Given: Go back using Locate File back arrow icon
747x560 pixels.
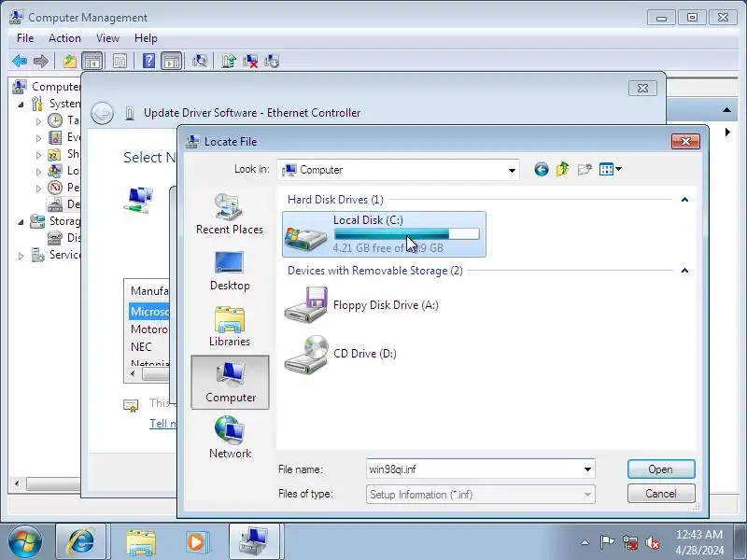Looking at the screenshot, I should pyautogui.click(x=542, y=169).
